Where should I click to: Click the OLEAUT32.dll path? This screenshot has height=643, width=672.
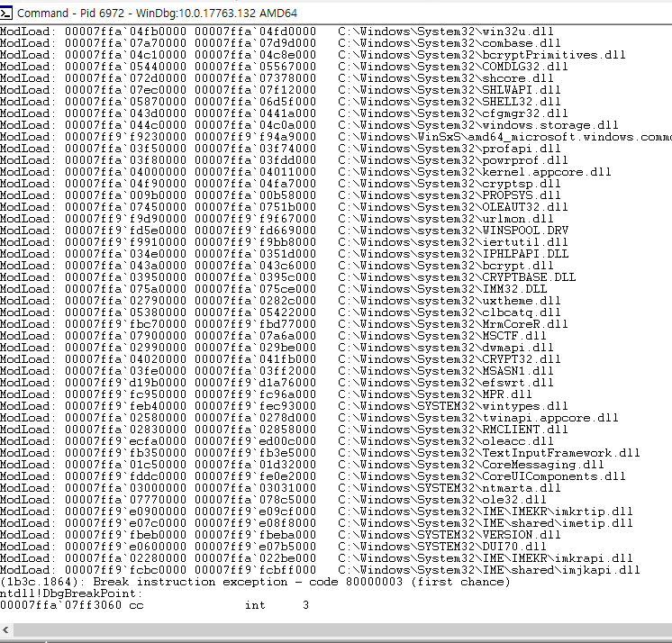[452, 207]
